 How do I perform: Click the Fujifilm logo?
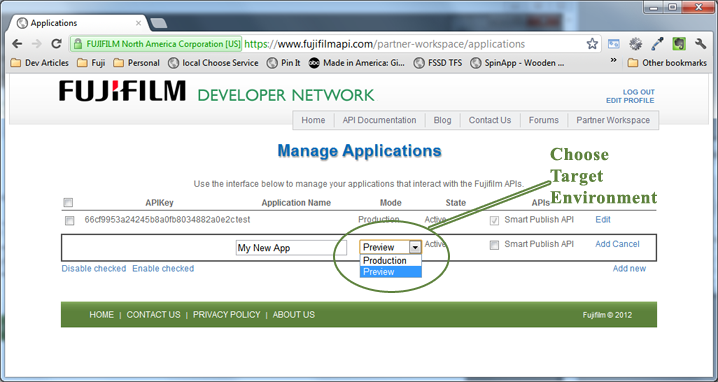click(x=122, y=91)
